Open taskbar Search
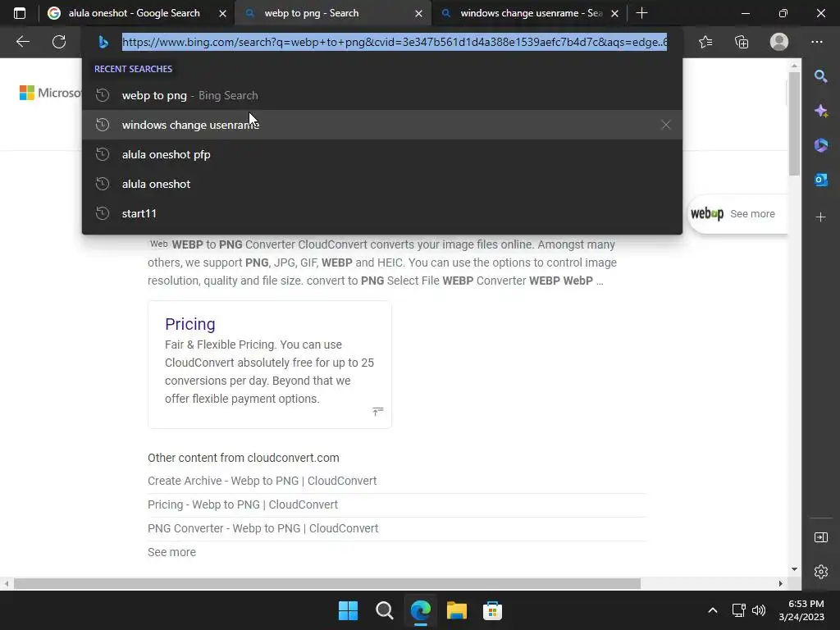This screenshot has height=630, width=840. [384, 610]
